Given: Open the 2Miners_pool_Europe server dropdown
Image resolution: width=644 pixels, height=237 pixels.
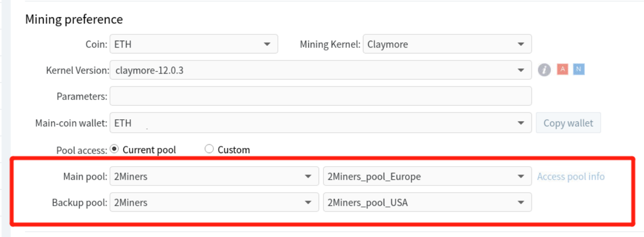Looking at the screenshot, I should pyautogui.click(x=427, y=177).
